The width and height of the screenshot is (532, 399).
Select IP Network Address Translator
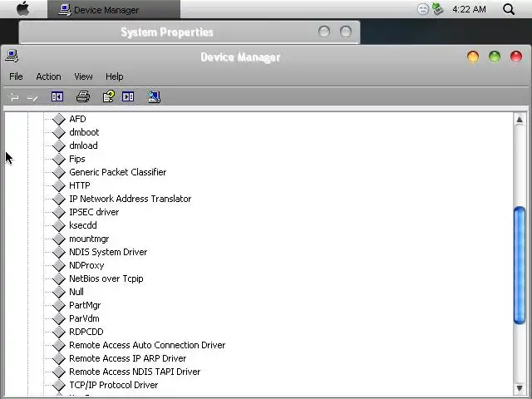click(130, 199)
